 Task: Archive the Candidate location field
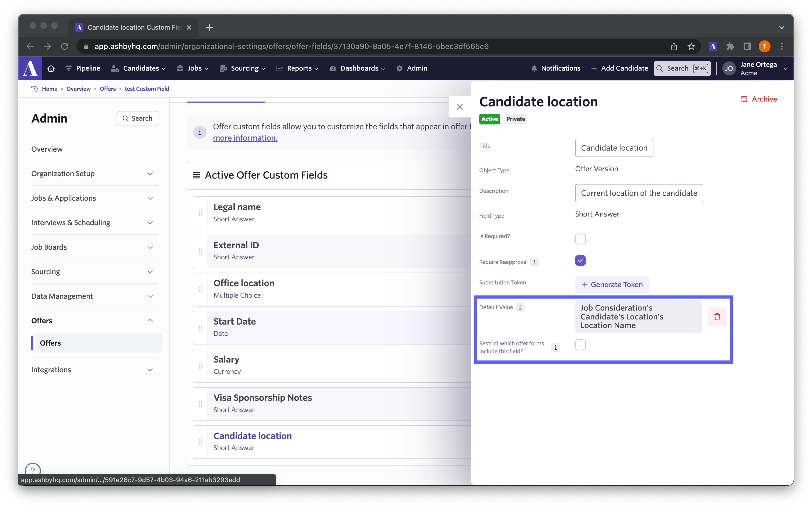click(759, 99)
